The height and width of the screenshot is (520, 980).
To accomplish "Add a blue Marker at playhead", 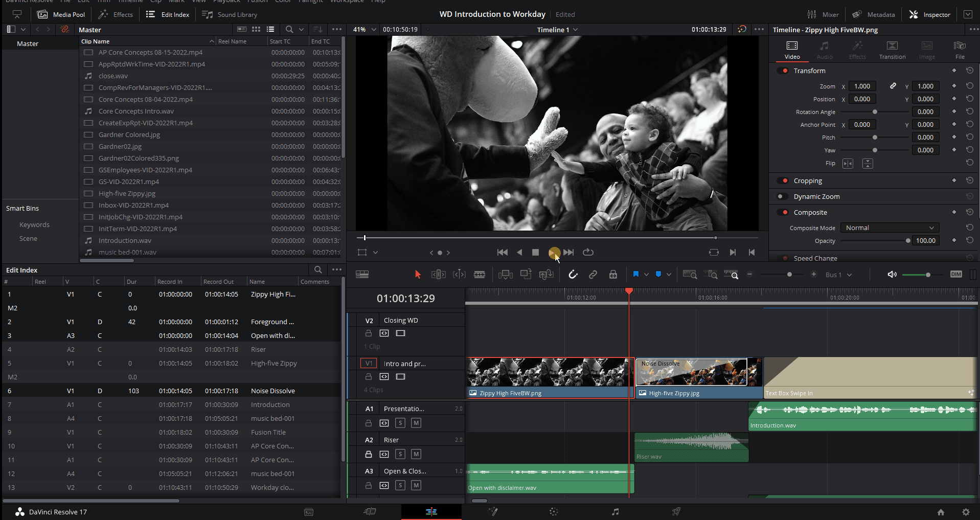I will click(x=658, y=275).
